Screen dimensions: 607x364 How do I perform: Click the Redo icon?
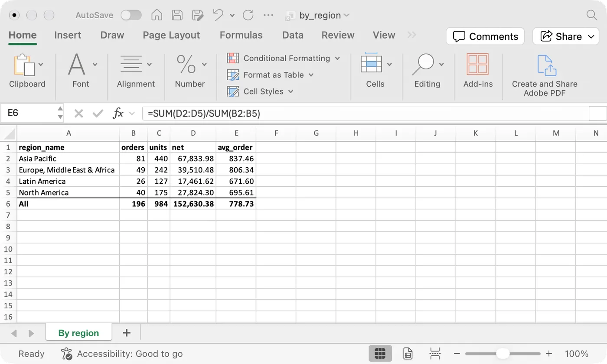(248, 15)
